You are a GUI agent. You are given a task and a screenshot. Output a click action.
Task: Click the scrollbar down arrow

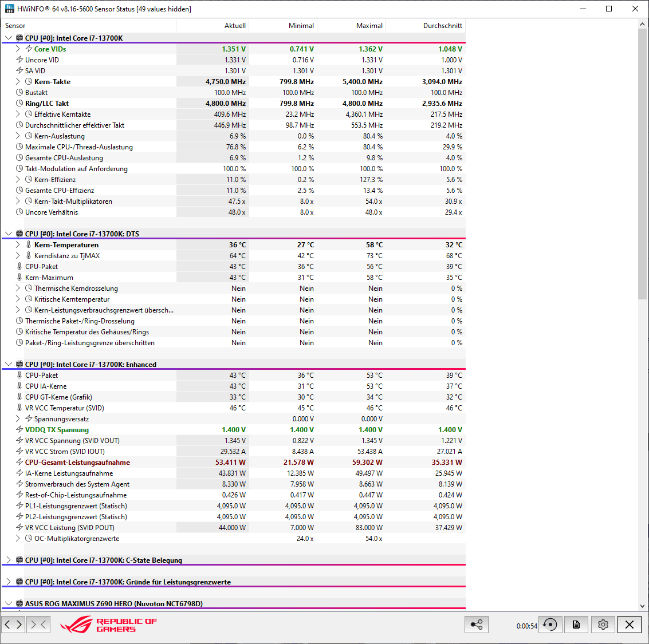pos(642,606)
